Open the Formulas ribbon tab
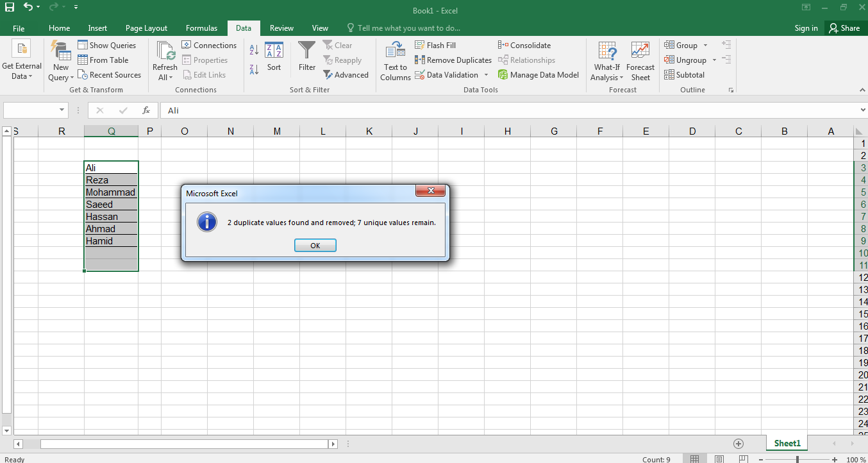The width and height of the screenshot is (868, 463). [201, 28]
